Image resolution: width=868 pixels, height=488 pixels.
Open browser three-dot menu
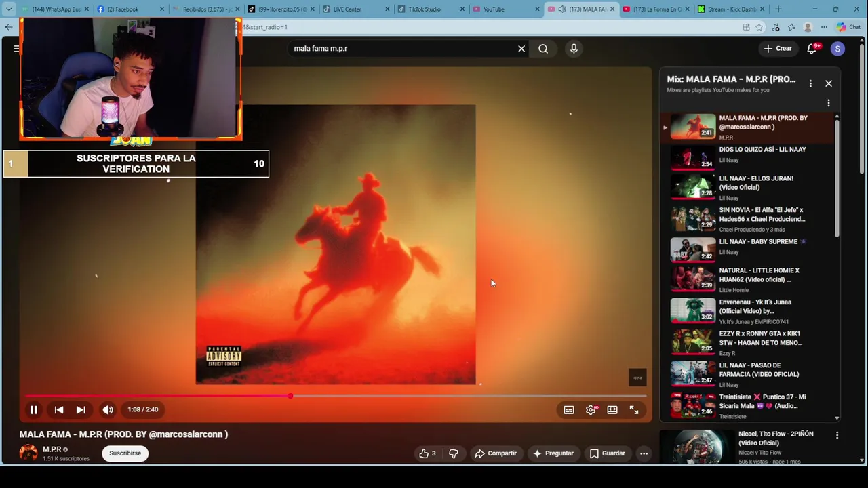tap(824, 27)
